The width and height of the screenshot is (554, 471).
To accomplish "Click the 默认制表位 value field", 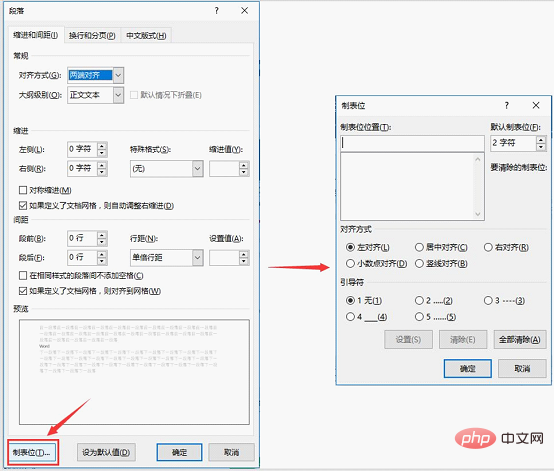I will [x=513, y=143].
